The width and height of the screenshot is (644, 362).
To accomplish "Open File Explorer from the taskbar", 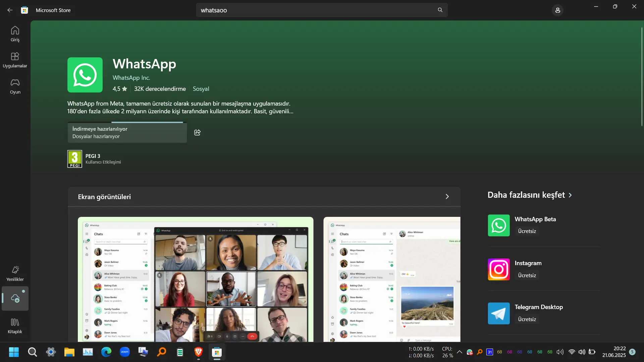I will pyautogui.click(x=69, y=352).
